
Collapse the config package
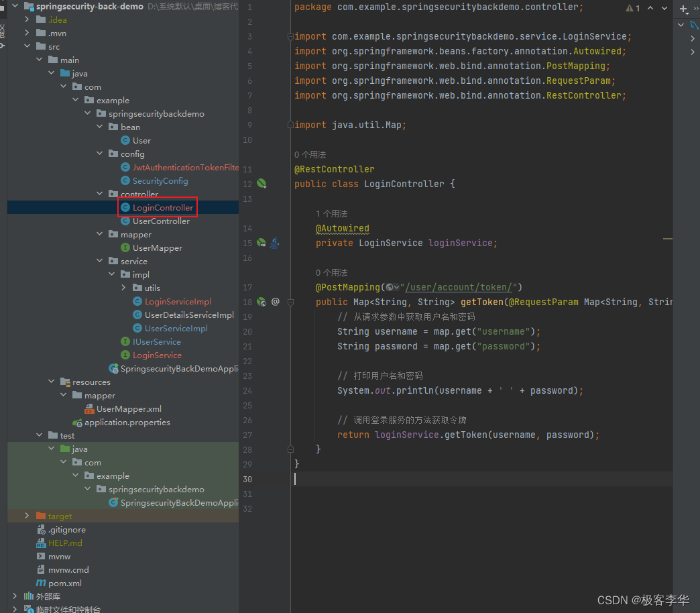99,154
